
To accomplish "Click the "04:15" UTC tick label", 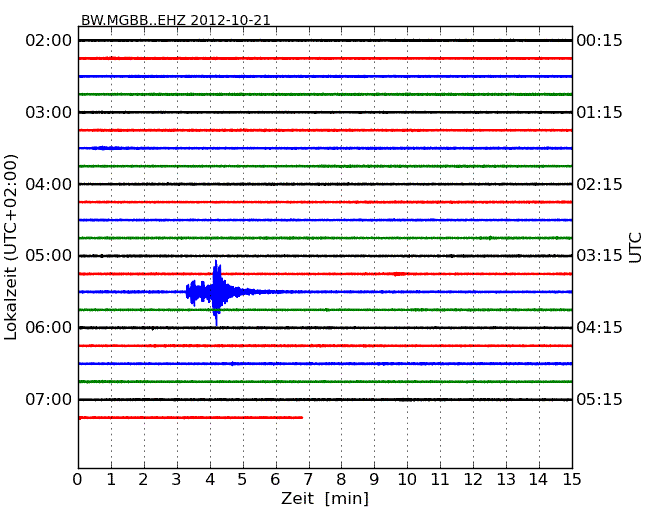I will click(x=599, y=328).
